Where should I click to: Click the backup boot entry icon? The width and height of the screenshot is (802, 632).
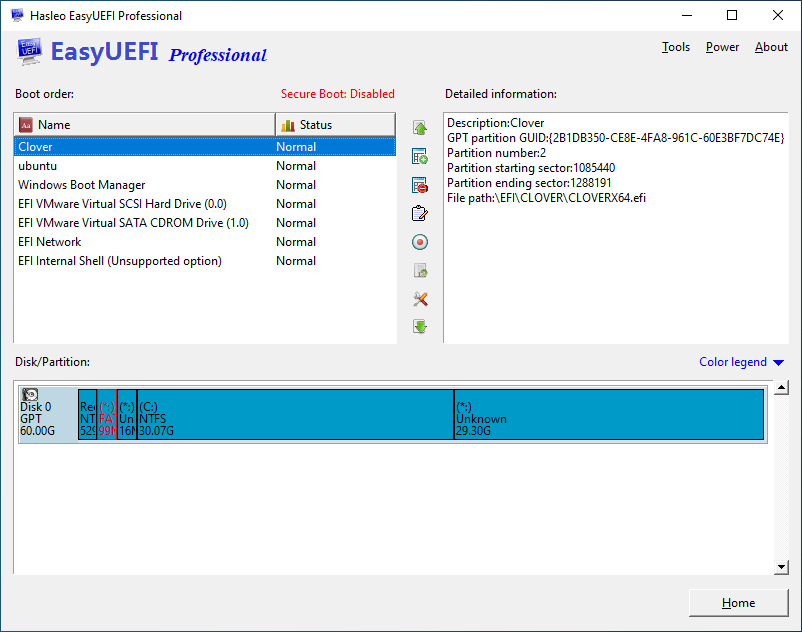pos(420,270)
